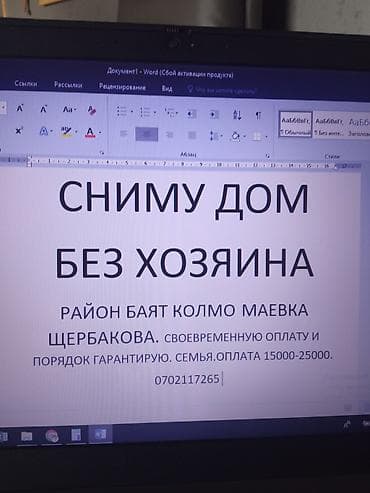Image resolution: width=370 pixels, height=493 pixels.
Task: Switch to the Рассылки ribbon tab
Action: (x=68, y=85)
